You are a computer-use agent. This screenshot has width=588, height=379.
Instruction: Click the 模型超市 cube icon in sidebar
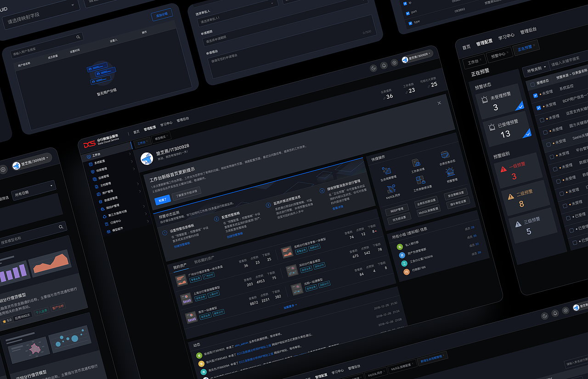[109, 231]
